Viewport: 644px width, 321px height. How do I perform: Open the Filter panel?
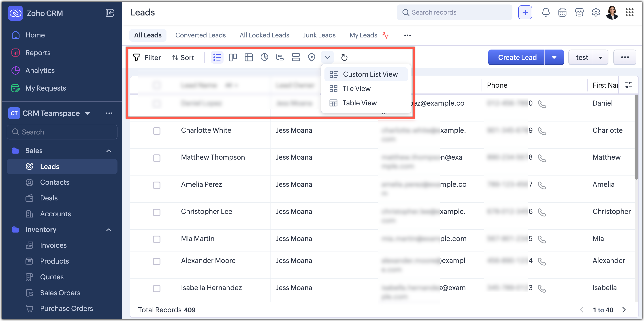[147, 57]
